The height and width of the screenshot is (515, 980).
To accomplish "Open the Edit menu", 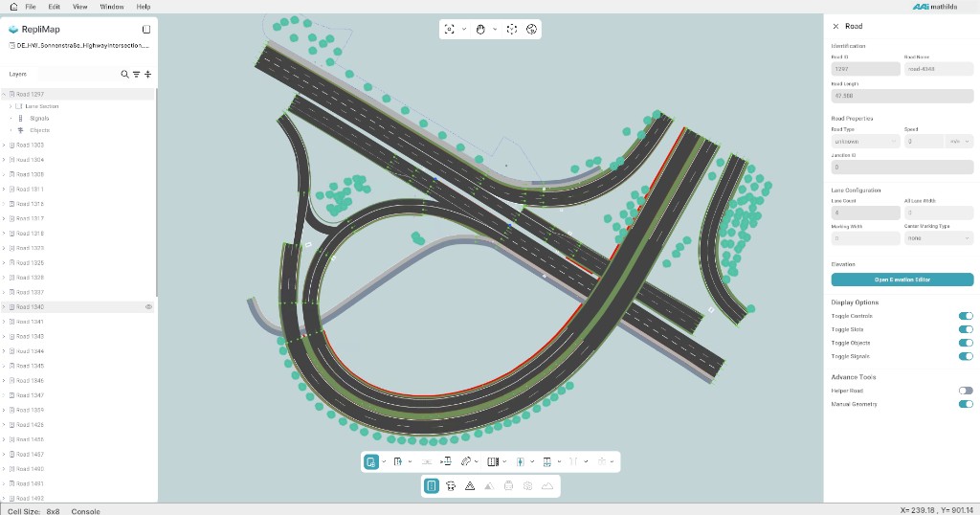I will point(55,7).
